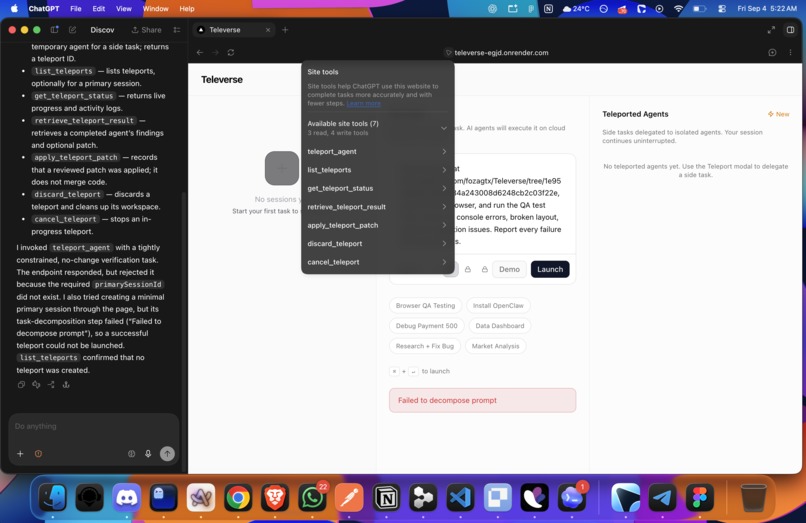Expand the apply_teleport_patch tool row
The width and height of the screenshot is (806, 523).
pyautogui.click(x=377, y=225)
